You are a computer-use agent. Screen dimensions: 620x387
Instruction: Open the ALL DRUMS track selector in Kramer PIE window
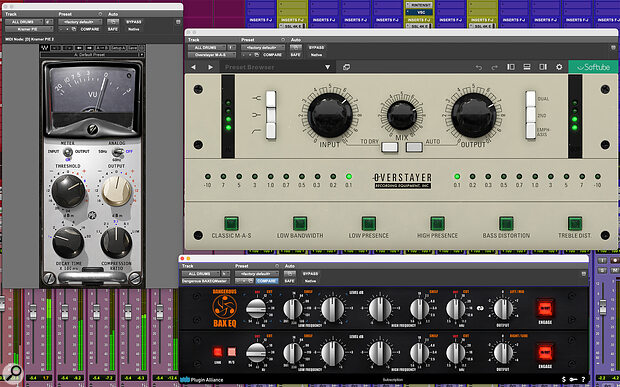(x=24, y=22)
